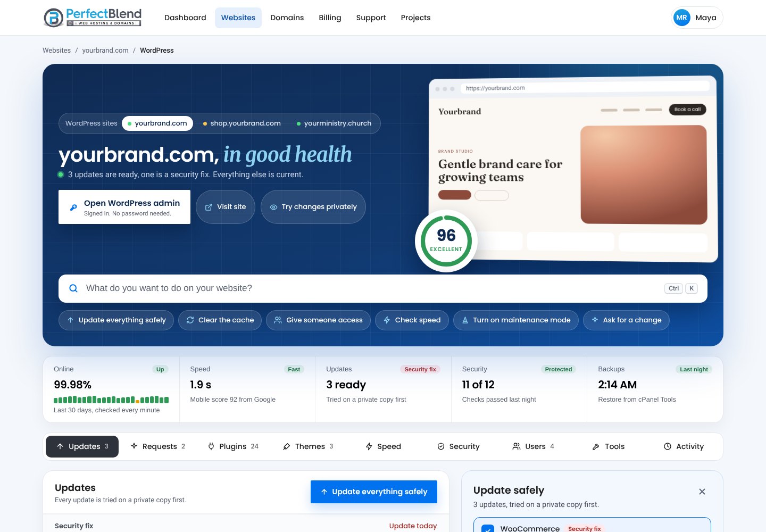Select the yourbrand.com site pill
Image resolution: width=766 pixels, height=532 pixels.
pyautogui.click(x=157, y=123)
